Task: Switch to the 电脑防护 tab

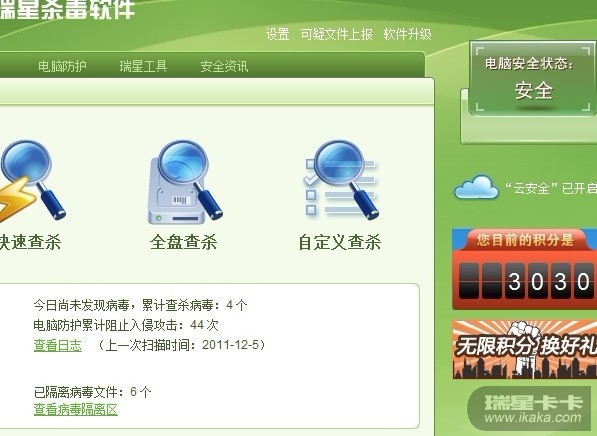Action: coord(62,66)
